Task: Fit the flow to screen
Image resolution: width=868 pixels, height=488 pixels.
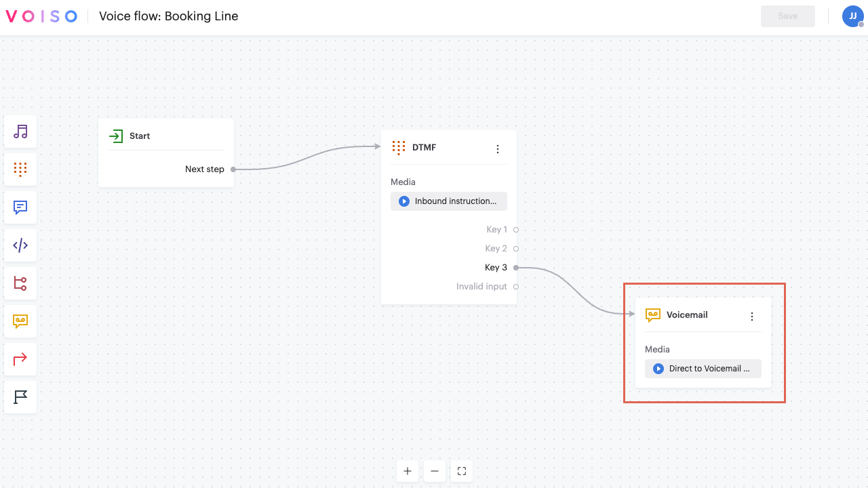Action: 462,471
